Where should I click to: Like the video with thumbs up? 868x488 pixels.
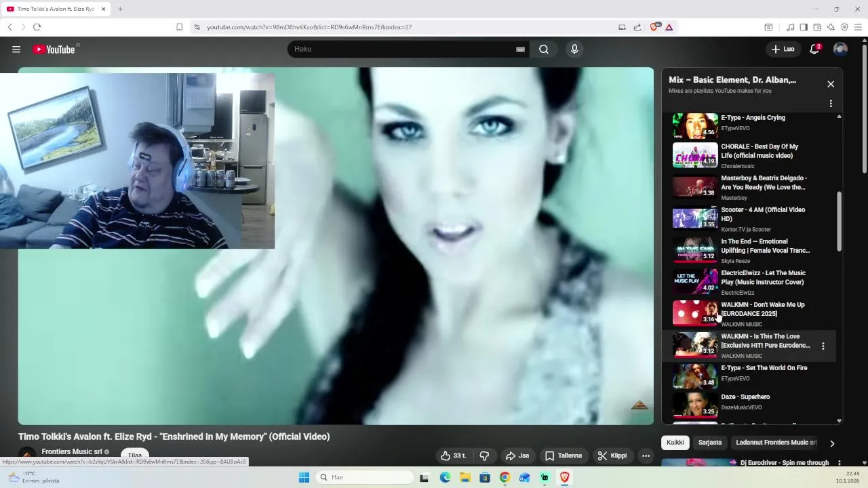pyautogui.click(x=453, y=455)
